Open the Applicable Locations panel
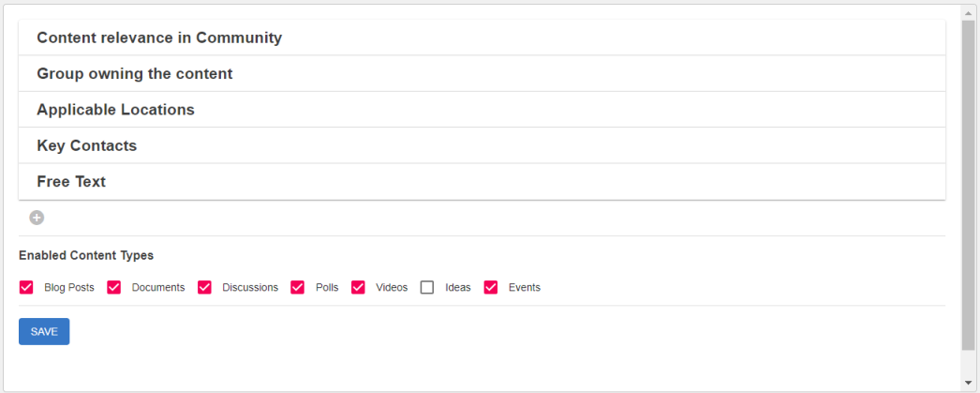Viewport: 980px width, 393px height. (482, 110)
